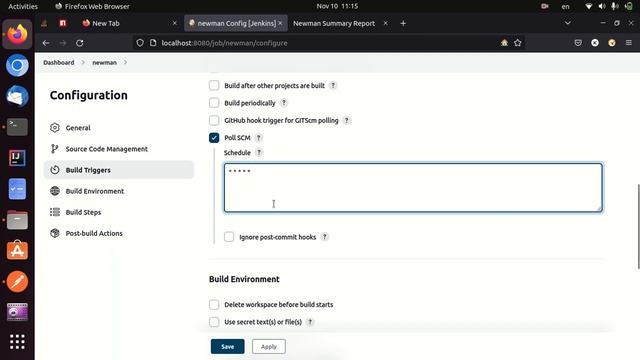
Task: Enable GitHub hook trigger for GITScm polling
Action: [x=214, y=120]
